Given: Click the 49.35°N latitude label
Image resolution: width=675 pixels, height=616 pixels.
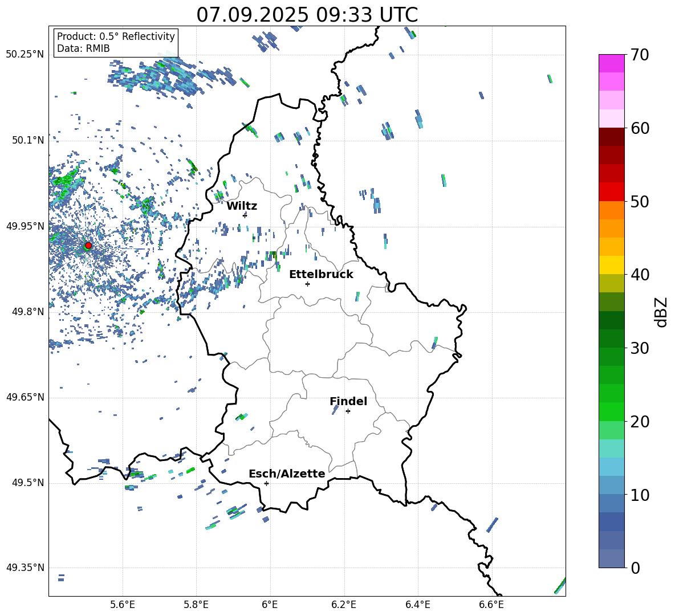Looking at the screenshot, I should 25,568.
